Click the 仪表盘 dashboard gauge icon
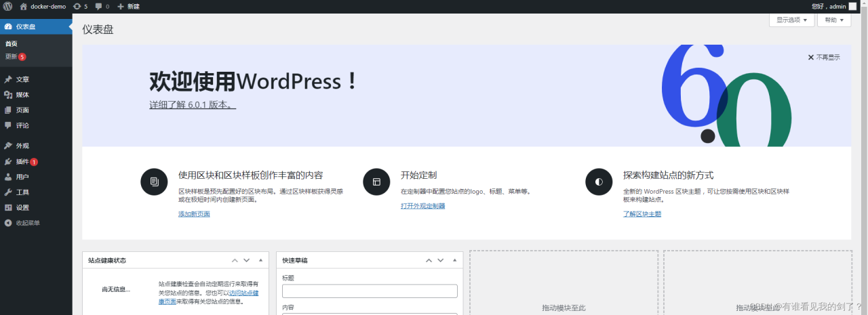868x315 pixels. click(8, 26)
